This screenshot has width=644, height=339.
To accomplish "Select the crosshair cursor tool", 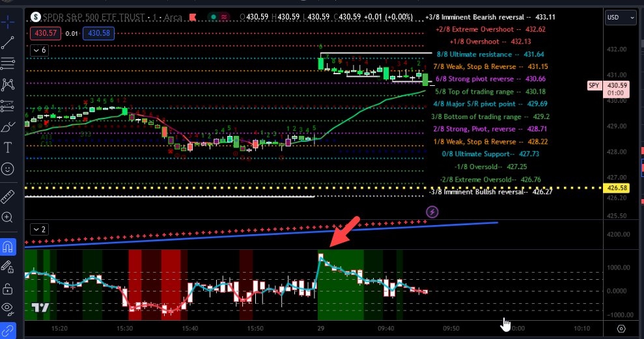I will 7,21.
